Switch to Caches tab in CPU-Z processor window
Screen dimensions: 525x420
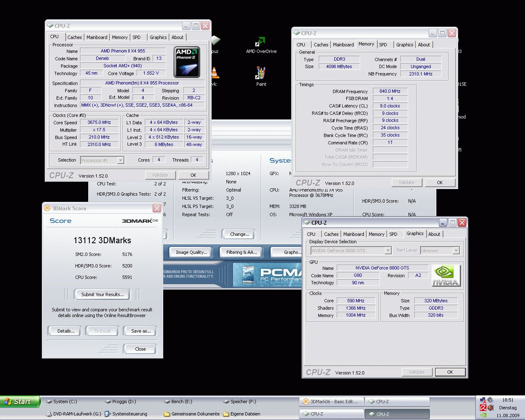(74, 37)
